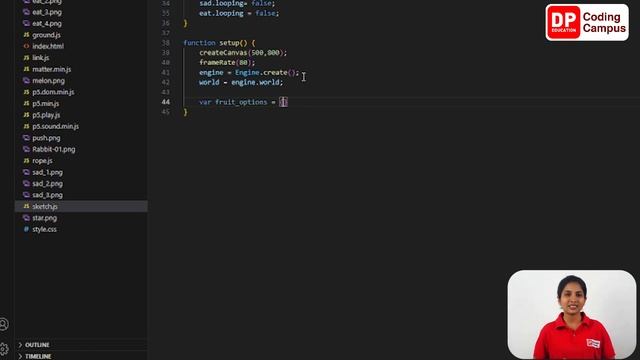
Task: Open melon.png image file
Action: (48, 81)
